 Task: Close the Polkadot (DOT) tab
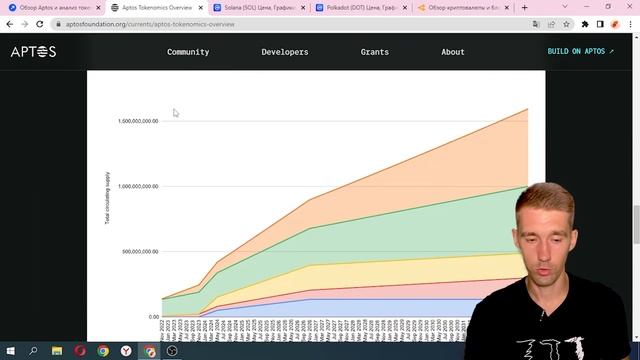pos(405,8)
